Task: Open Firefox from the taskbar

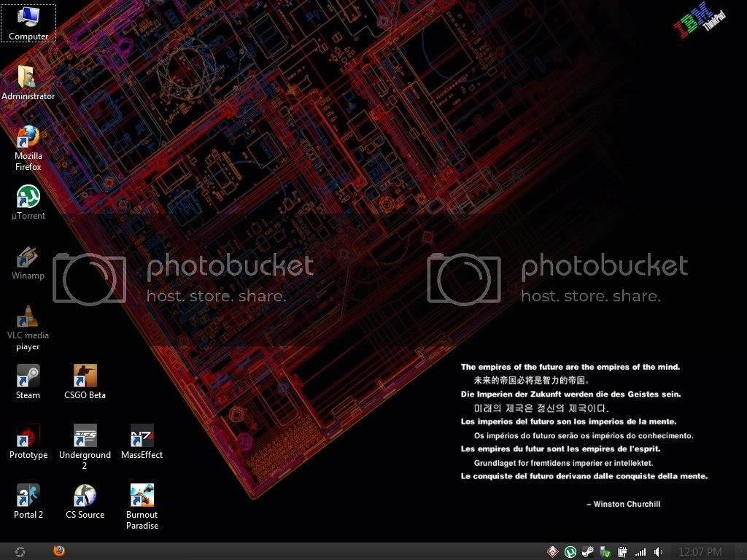Action: click(59, 551)
